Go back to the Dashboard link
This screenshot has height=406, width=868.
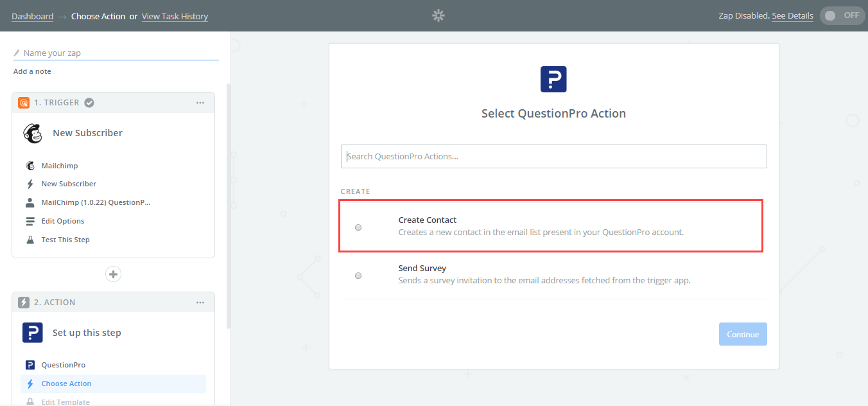[x=32, y=17]
